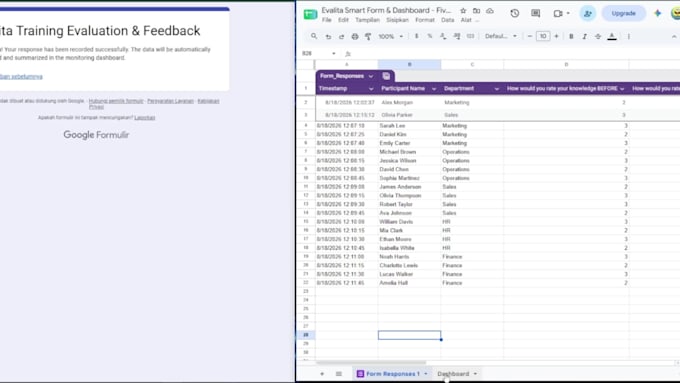Toggle italic formatting
The width and height of the screenshot is (680, 383).
[x=585, y=36]
